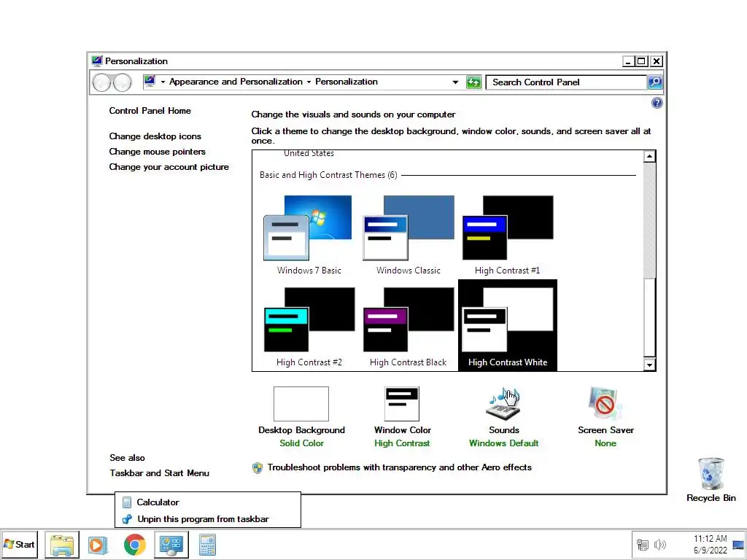Click the Calculator taskbar icon
The width and height of the screenshot is (747, 560).
[x=208, y=545]
